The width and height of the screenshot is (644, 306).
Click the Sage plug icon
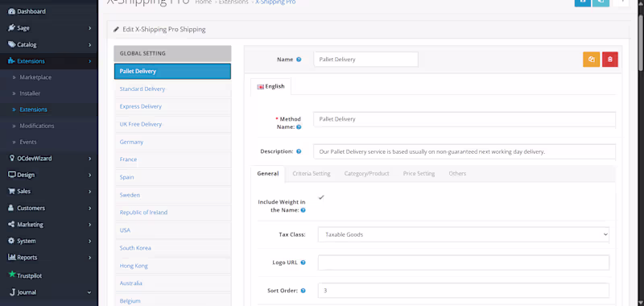point(12,28)
